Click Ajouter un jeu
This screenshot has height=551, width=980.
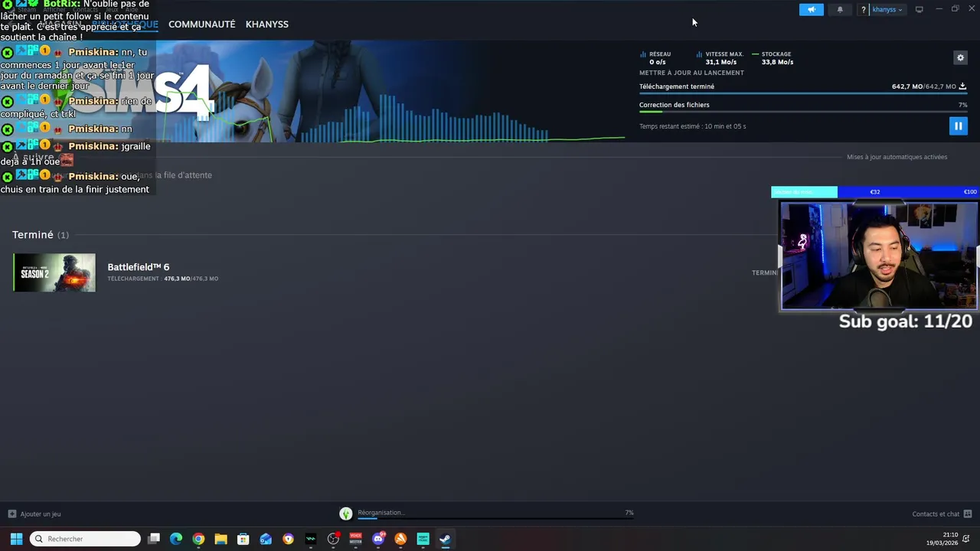[x=34, y=514]
